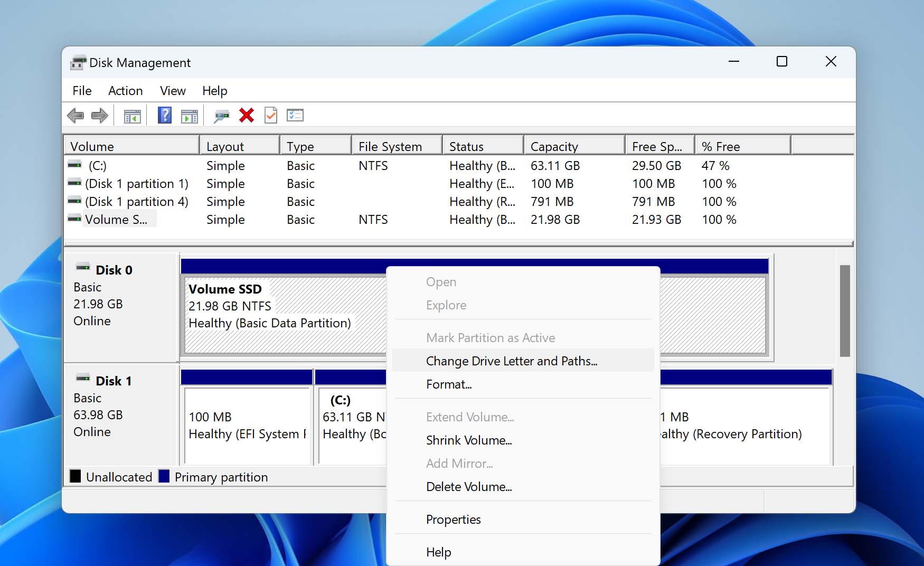Choose Change Drive Letter and Paths...
The width and height of the screenshot is (924, 566).
523,361
